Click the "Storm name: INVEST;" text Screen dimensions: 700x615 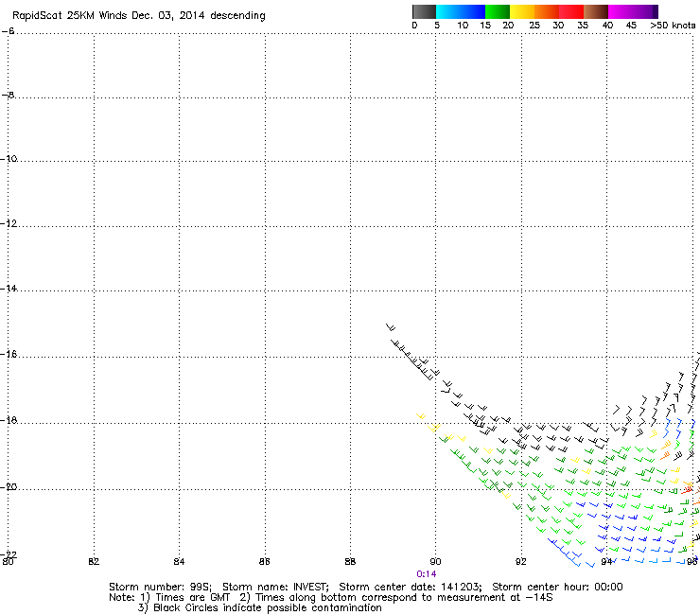pyautogui.click(x=275, y=587)
